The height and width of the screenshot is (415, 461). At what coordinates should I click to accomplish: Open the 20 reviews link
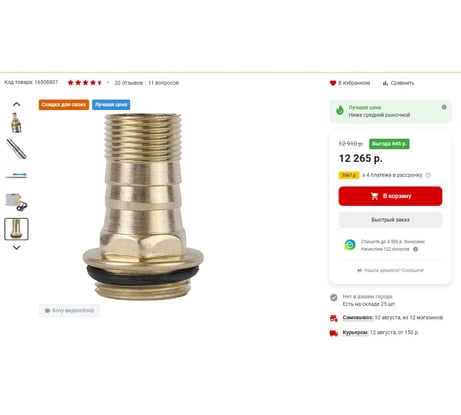129,83
